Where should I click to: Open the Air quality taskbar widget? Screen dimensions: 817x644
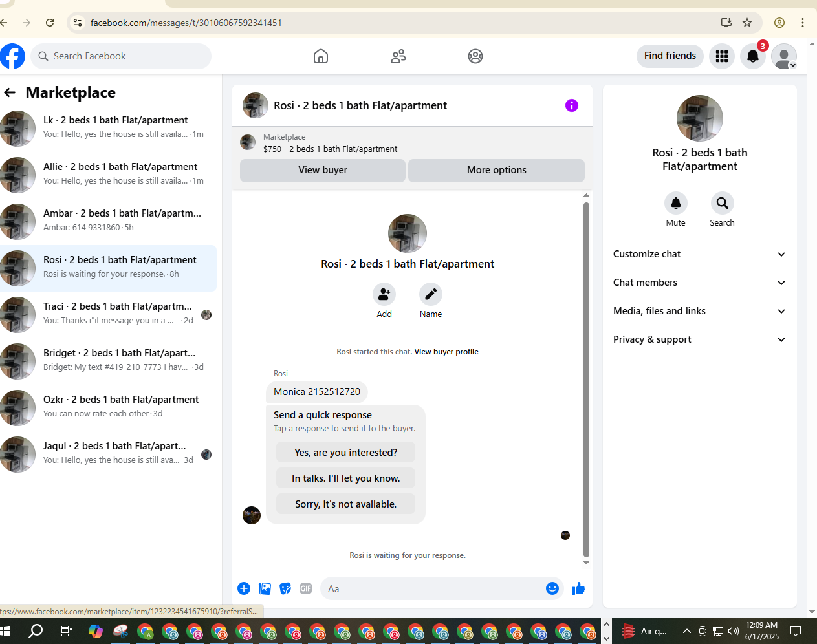[x=644, y=631]
